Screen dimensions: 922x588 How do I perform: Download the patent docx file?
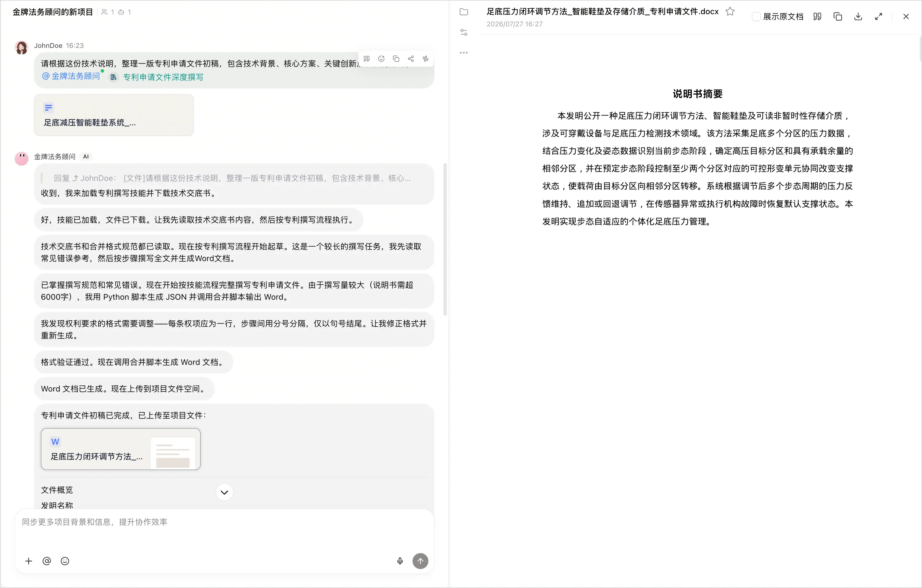click(x=858, y=16)
